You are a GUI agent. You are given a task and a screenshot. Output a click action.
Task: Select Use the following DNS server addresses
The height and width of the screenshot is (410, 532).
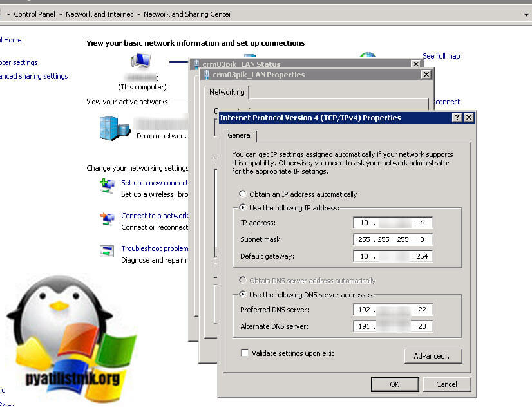tap(243, 295)
